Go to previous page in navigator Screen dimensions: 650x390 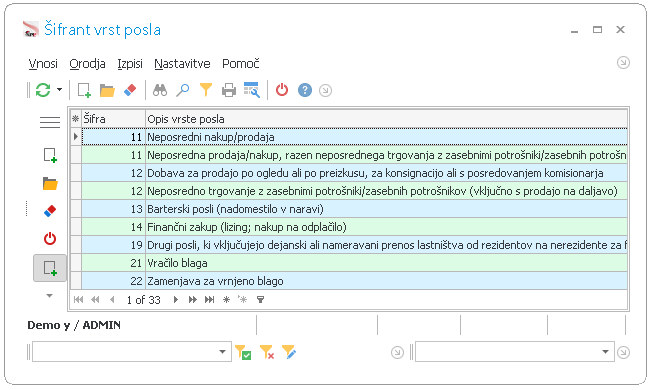95,300
